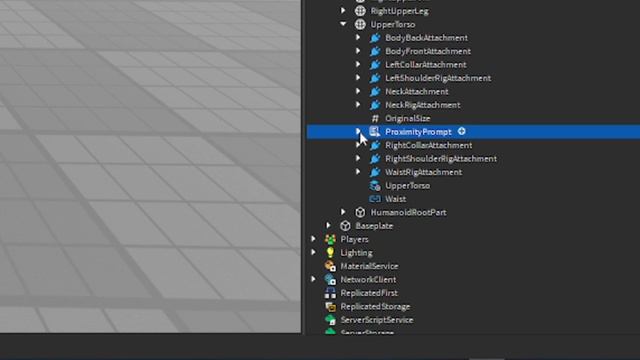This screenshot has width=640, height=360.
Task: Click the Players service icon
Action: [330, 240]
